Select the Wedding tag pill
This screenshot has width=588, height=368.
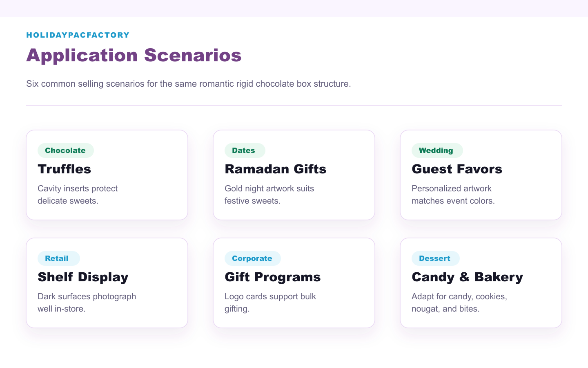coord(437,150)
